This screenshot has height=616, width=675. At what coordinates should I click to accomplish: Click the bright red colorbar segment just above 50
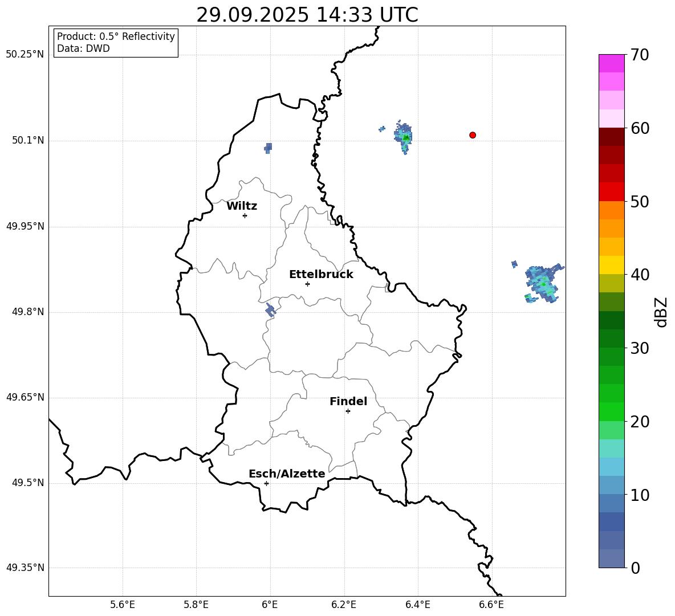tap(611, 192)
